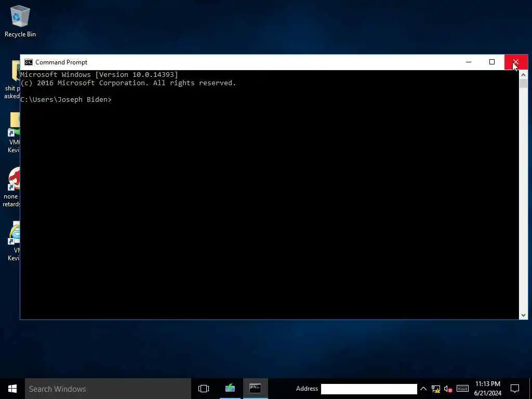Maximize the Command Prompt window
Screen dimensions: 532x399
click(x=492, y=62)
